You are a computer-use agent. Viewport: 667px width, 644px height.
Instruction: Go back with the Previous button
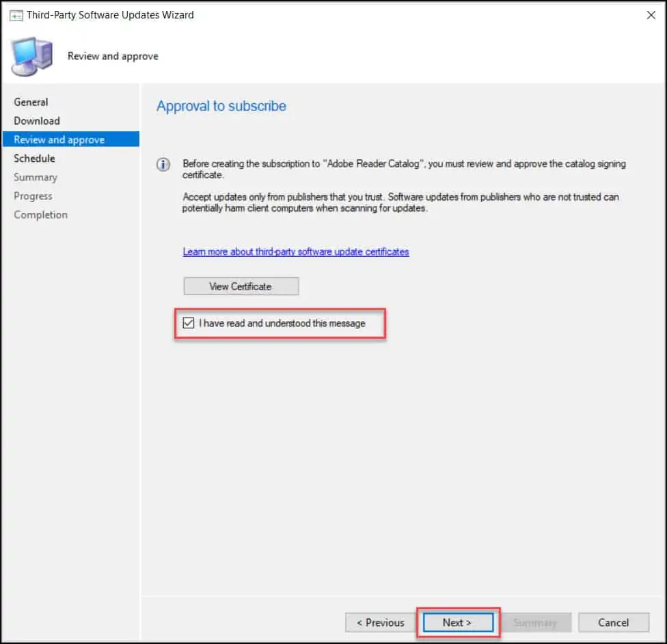point(380,622)
